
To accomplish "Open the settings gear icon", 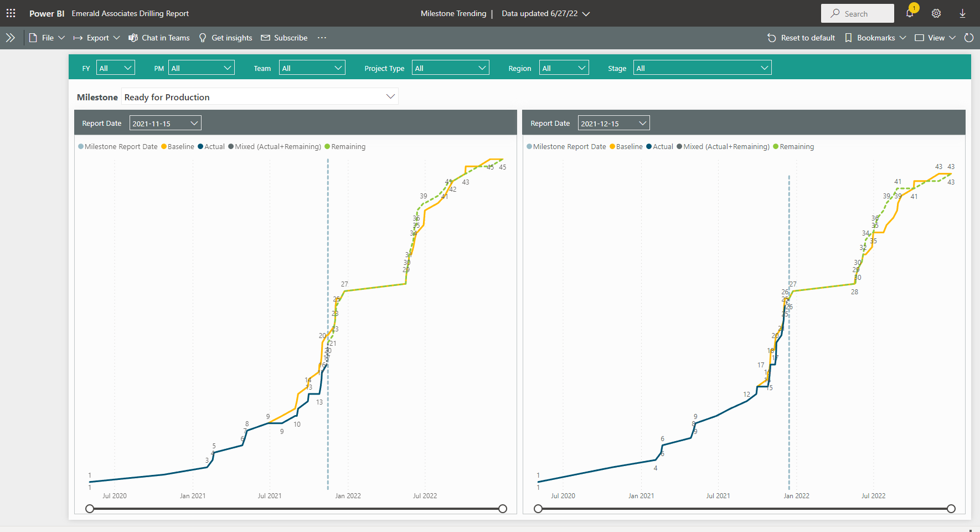I will click(936, 13).
